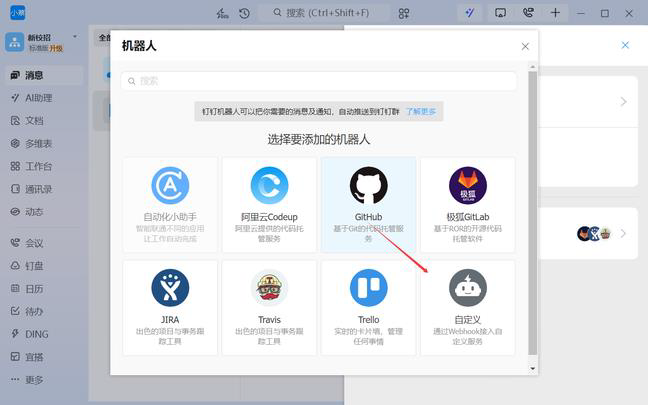Open 待办 in the sidebar

44,311
